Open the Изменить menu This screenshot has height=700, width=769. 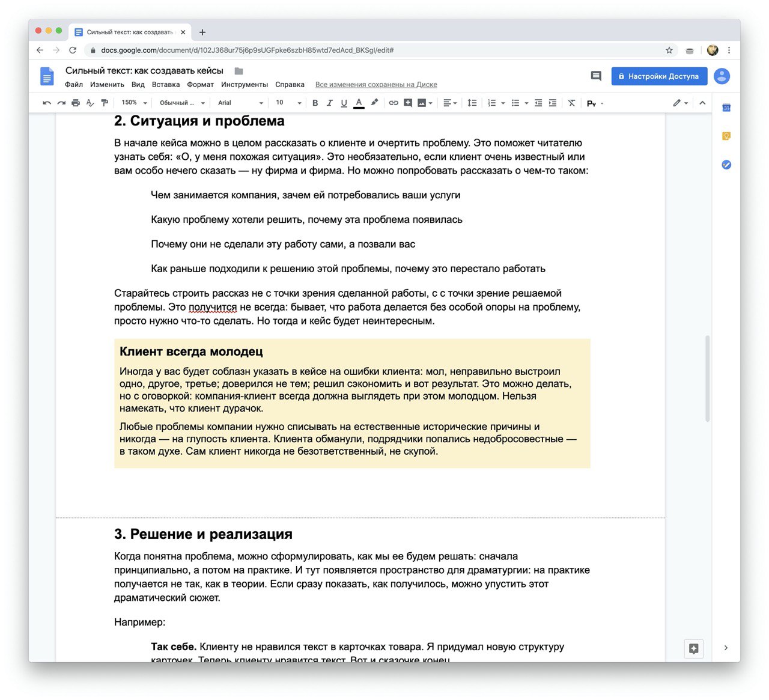[x=107, y=85]
